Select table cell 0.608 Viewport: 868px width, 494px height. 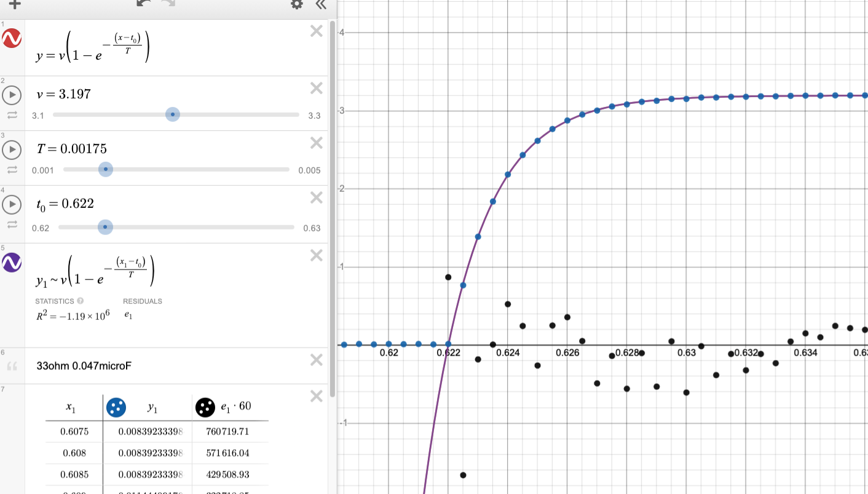pyautogui.click(x=74, y=453)
